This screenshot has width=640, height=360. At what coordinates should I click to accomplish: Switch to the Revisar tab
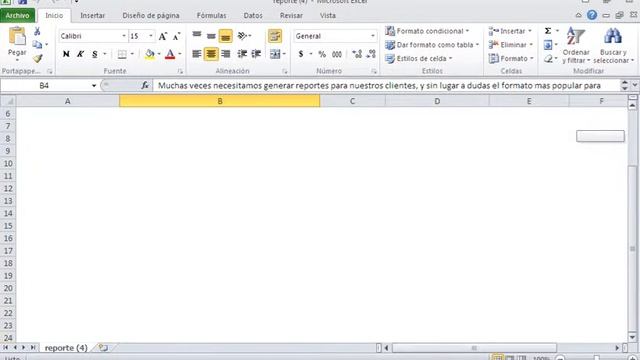pyautogui.click(x=291, y=16)
